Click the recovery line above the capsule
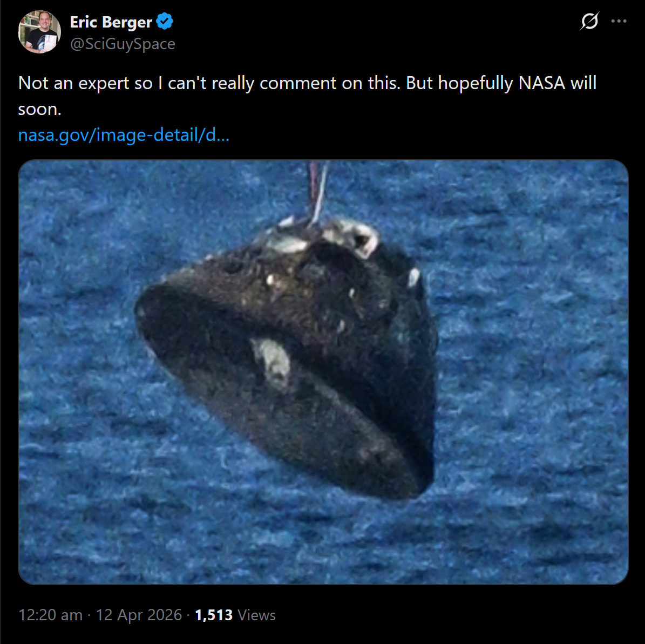The height and width of the screenshot is (644, 645). pos(318,191)
